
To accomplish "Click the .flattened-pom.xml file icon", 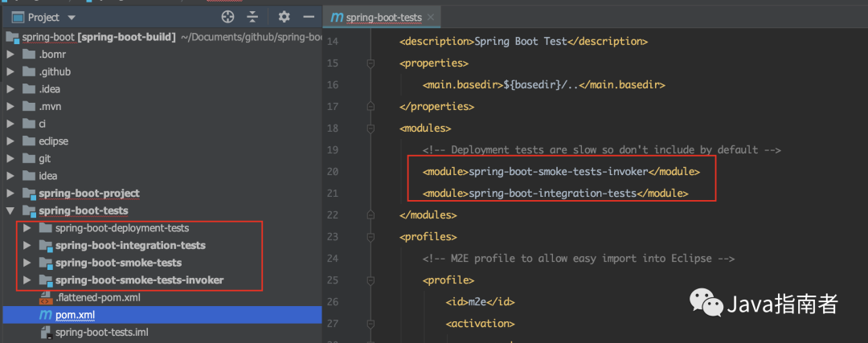I will point(44,298).
